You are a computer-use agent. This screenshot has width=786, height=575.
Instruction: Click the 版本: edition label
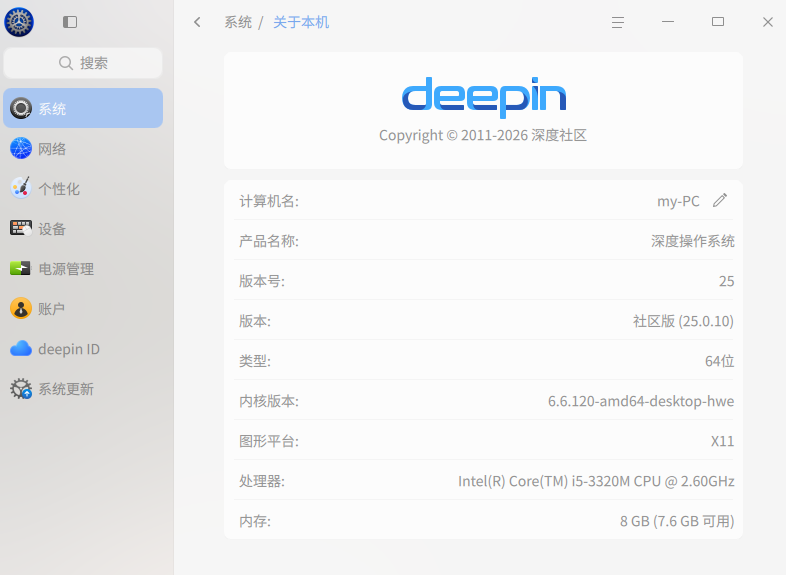(255, 321)
